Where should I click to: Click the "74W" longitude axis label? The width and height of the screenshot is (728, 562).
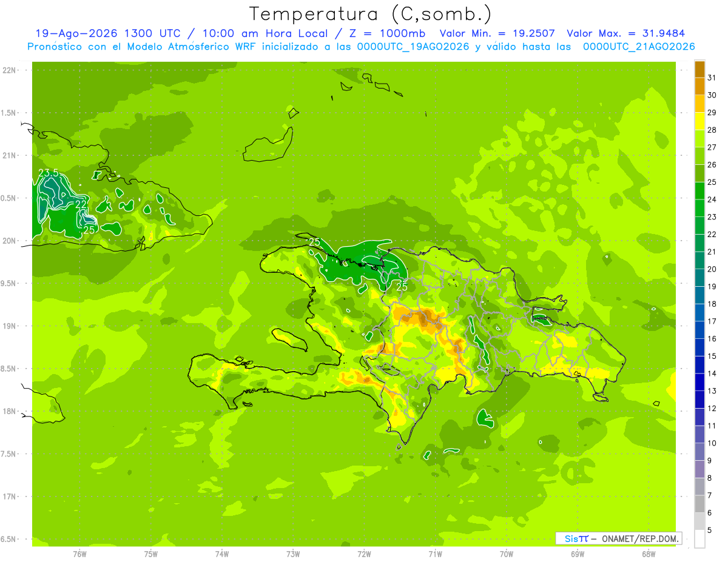pos(221,554)
